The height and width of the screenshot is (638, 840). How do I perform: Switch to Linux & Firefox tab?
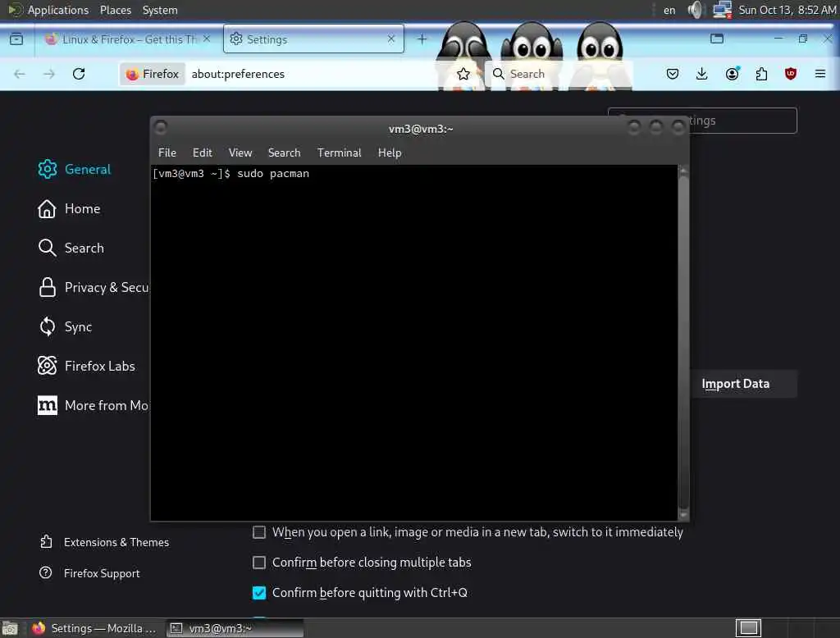click(x=129, y=39)
